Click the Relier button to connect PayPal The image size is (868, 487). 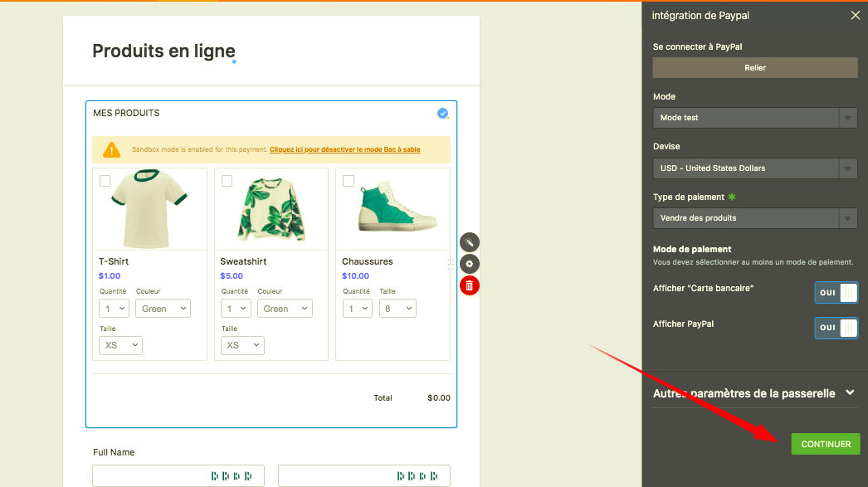pyautogui.click(x=755, y=67)
